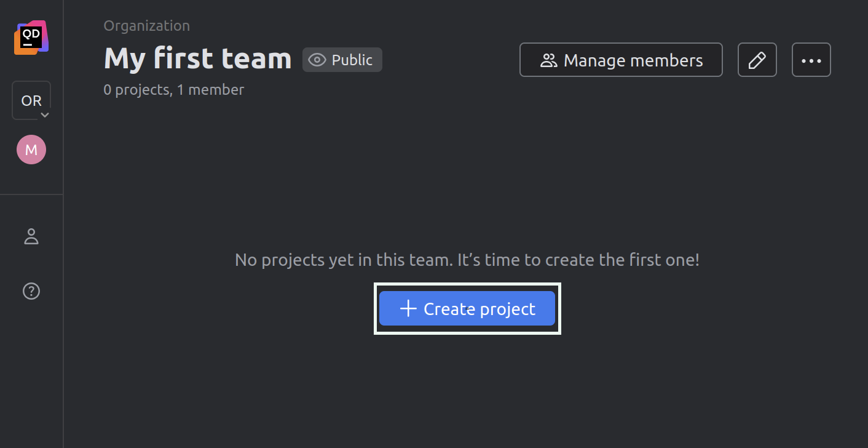Screen dimensions: 868x448
Task: Open the Qodana QD logo home
Action: click(31, 38)
